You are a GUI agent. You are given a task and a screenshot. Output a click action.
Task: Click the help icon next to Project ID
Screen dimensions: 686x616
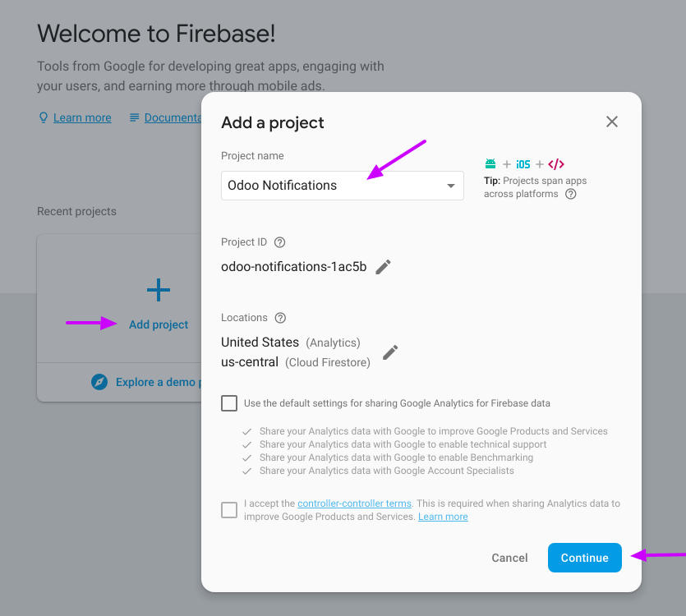tap(279, 242)
